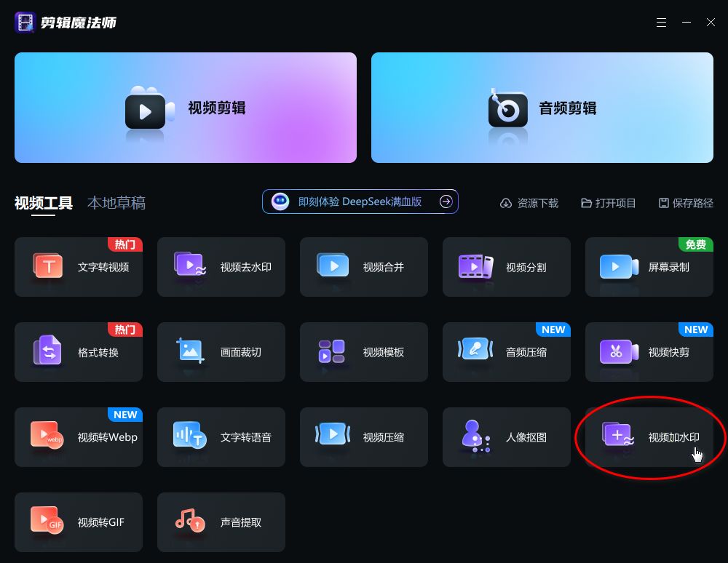Viewport: 728px width, 563px height.
Task: Click the 文字转语音 tool icon
Action: [189, 434]
